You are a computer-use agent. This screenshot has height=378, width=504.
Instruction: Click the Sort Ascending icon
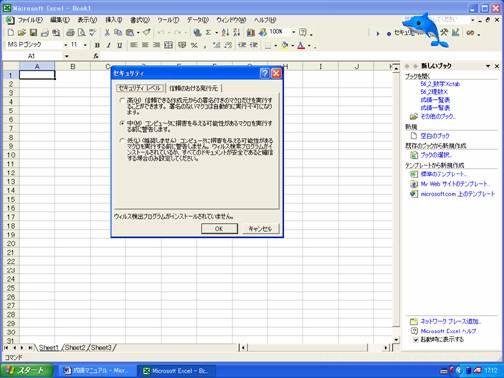tap(225, 32)
